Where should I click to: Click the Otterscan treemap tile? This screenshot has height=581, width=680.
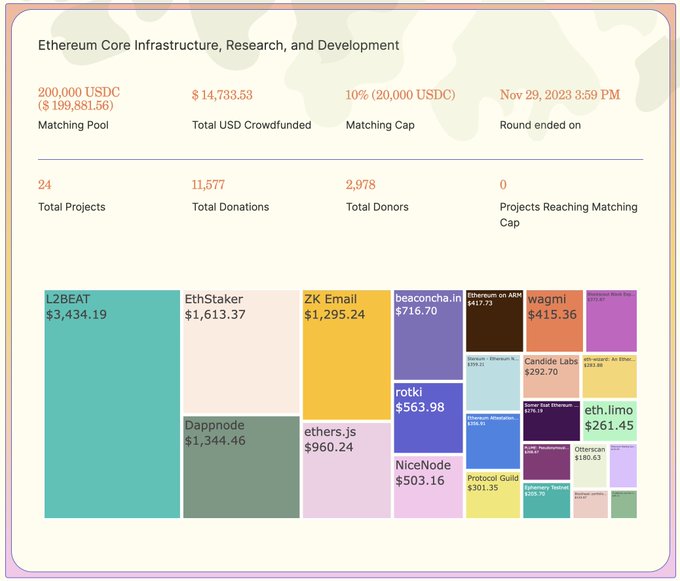[589, 466]
